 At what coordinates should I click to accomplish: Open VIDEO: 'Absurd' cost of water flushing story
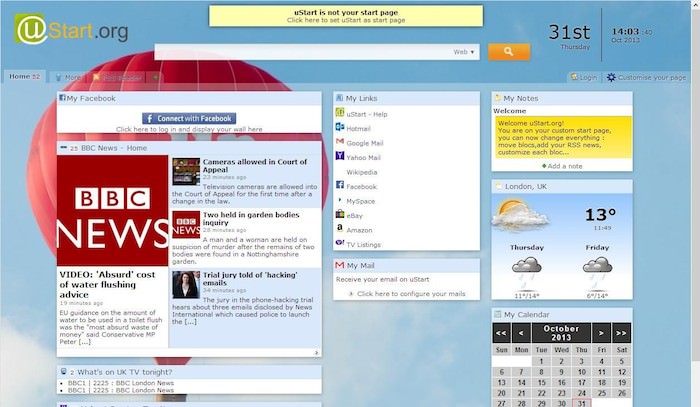(107, 285)
